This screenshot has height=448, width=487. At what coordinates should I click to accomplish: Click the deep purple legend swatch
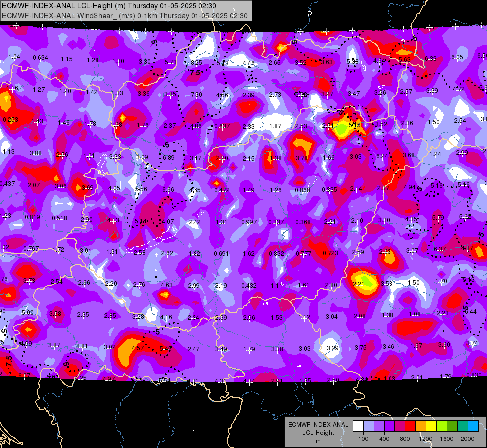(x=390, y=426)
